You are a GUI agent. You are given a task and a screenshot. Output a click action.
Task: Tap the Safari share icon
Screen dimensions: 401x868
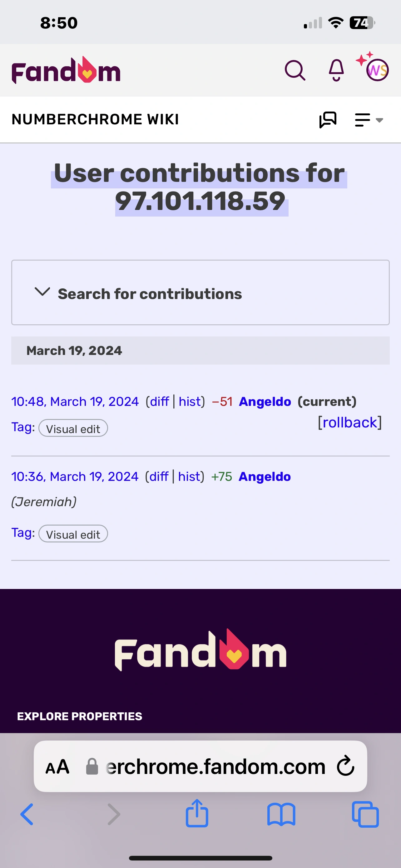pyautogui.click(x=197, y=814)
